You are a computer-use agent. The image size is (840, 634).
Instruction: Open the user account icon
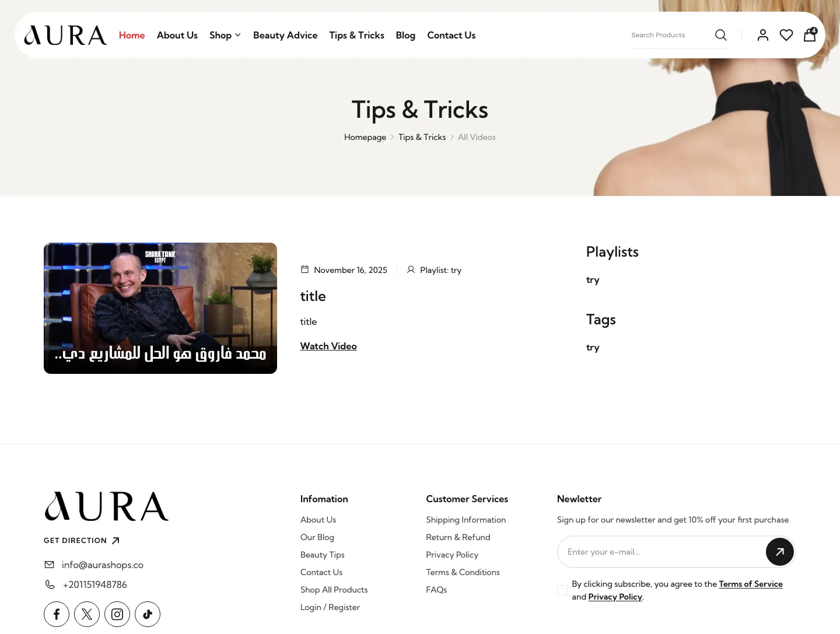[x=763, y=35]
